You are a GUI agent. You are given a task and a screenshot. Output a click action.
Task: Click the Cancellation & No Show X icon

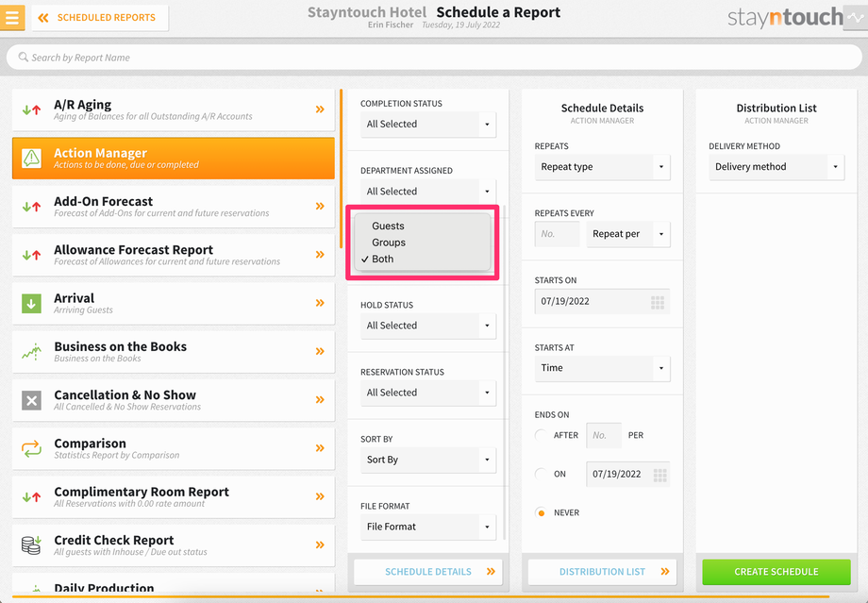(31, 400)
